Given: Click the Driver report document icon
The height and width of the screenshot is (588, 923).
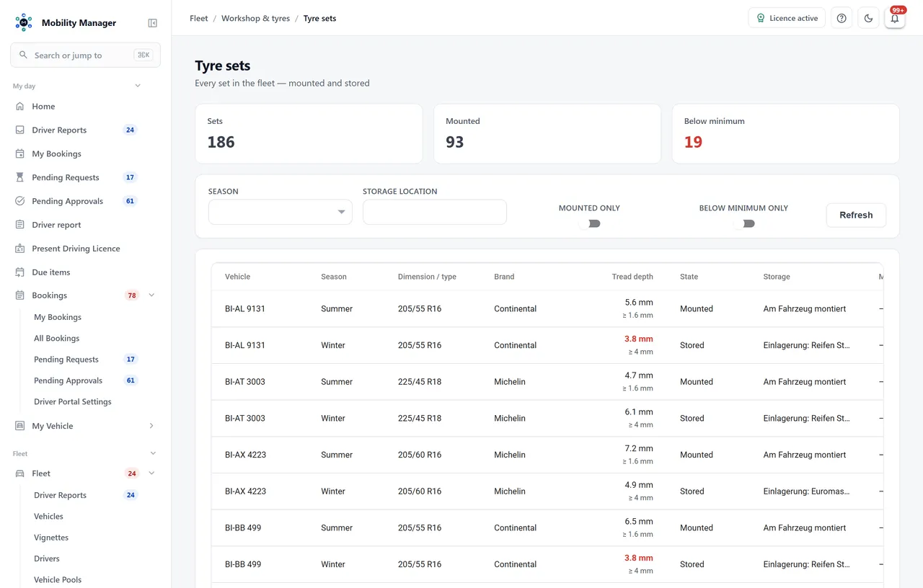Looking at the screenshot, I should click(x=20, y=225).
